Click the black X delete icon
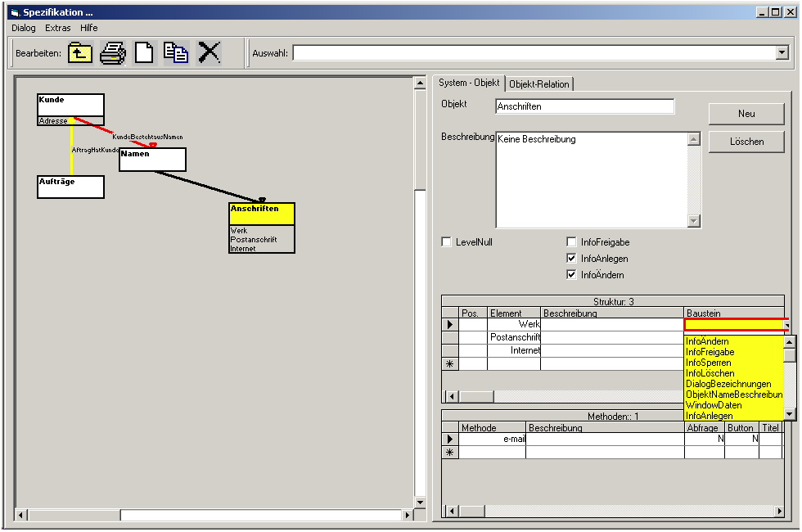 pyautogui.click(x=210, y=53)
